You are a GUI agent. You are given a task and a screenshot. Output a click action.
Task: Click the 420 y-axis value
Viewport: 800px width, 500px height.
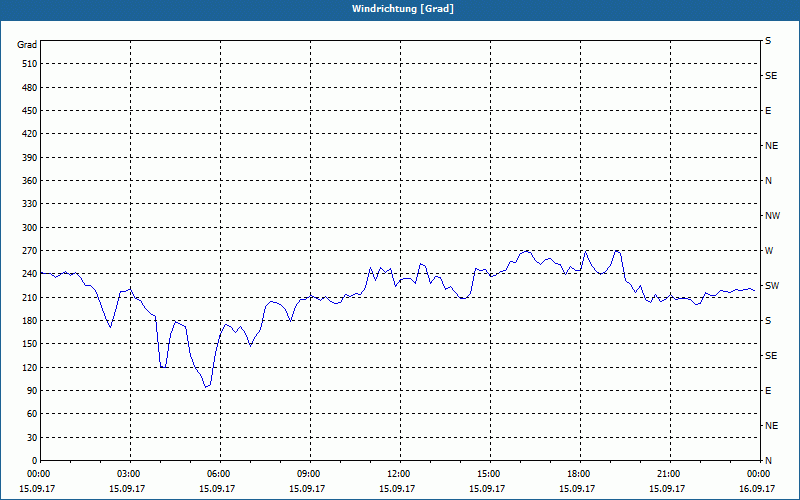tap(30, 134)
